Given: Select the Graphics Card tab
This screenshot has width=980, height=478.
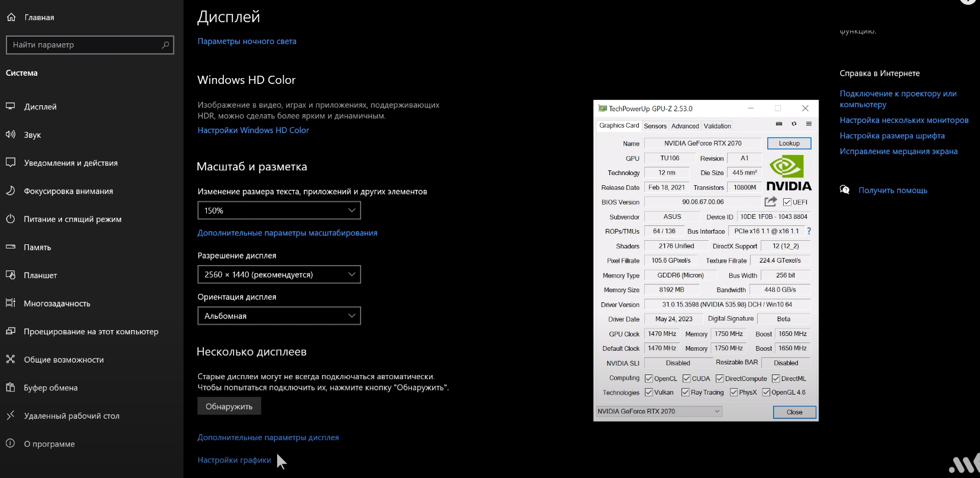Looking at the screenshot, I should point(619,125).
